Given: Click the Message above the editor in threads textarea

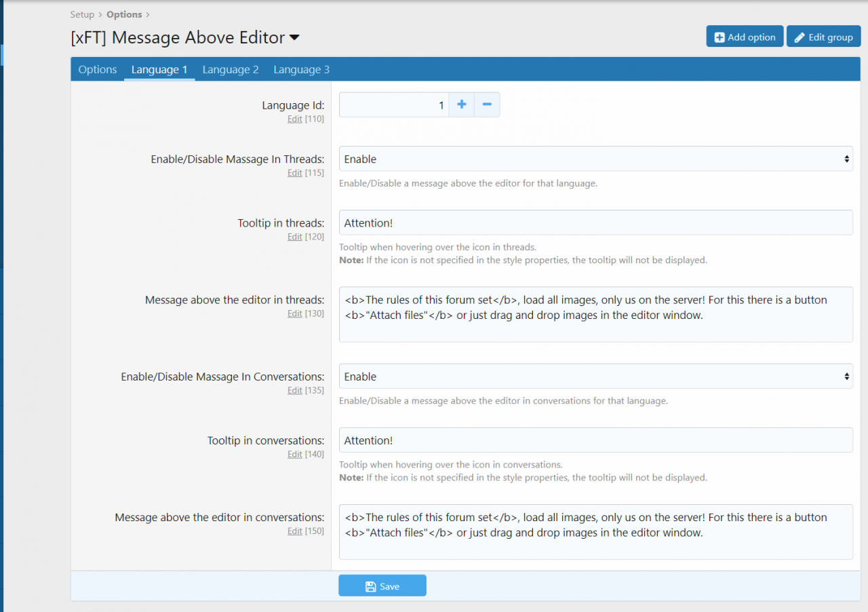Looking at the screenshot, I should pyautogui.click(x=595, y=314).
